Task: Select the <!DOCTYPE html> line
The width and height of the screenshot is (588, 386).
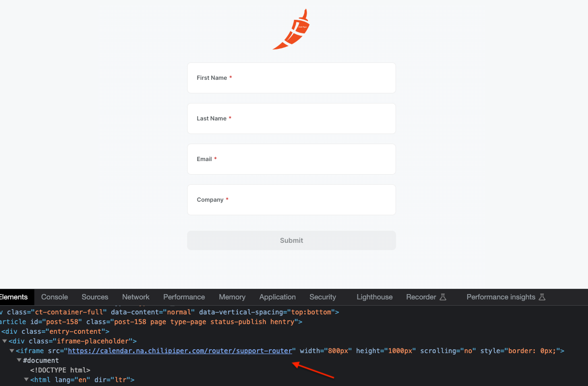Action: point(60,370)
